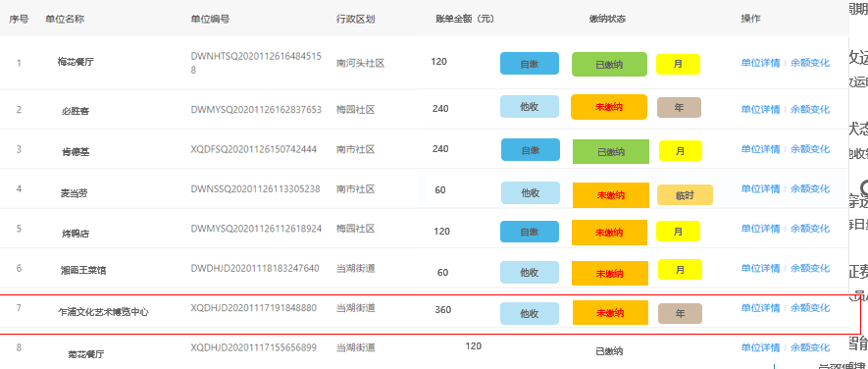Click 南河头社区 district cell
The height and width of the screenshot is (369, 868).
[360, 63]
